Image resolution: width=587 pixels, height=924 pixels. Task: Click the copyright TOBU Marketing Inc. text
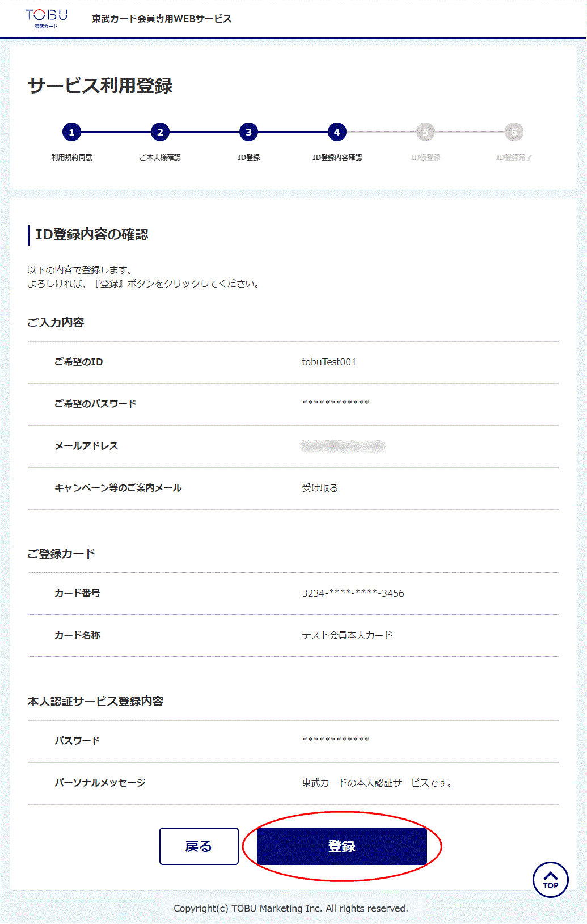[291, 908]
